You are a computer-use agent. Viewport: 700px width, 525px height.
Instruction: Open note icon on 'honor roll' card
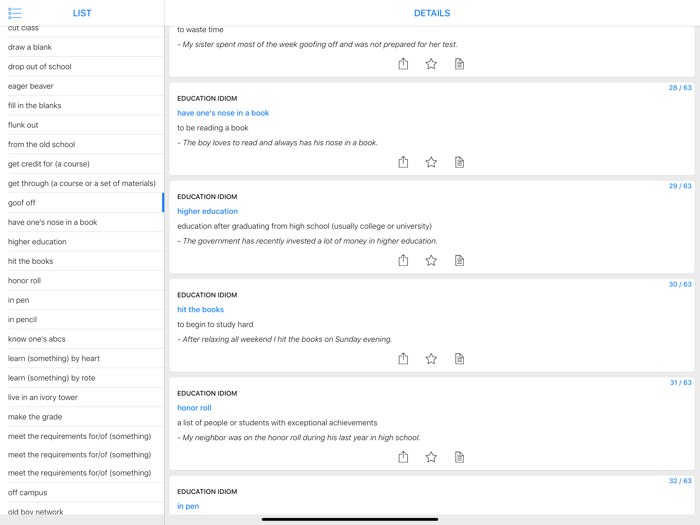point(459,457)
